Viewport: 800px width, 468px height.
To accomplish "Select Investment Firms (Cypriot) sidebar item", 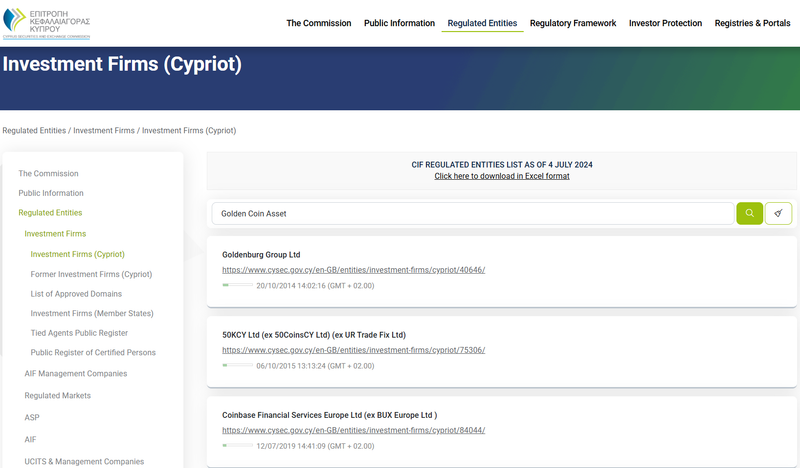I will 78,254.
